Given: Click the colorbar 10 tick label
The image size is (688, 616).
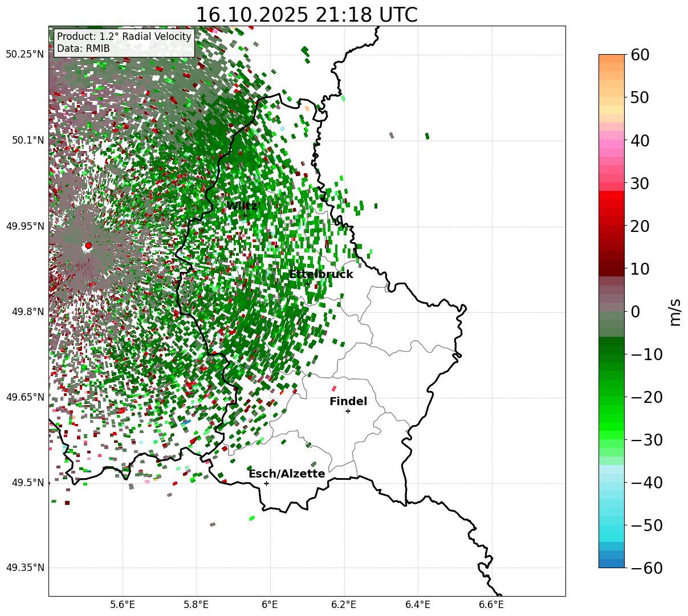Looking at the screenshot, I should pyautogui.click(x=640, y=268).
